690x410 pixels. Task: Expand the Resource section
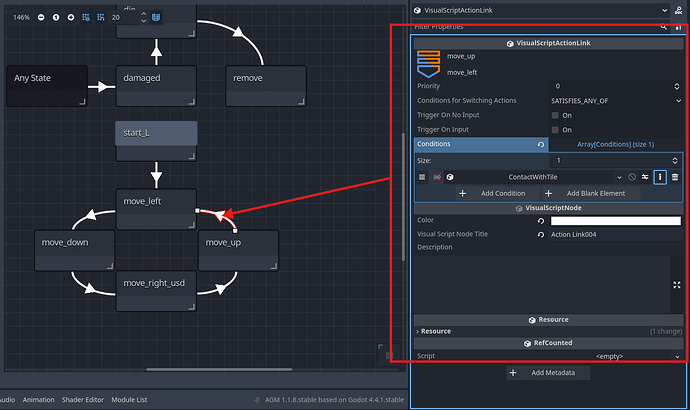435,331
